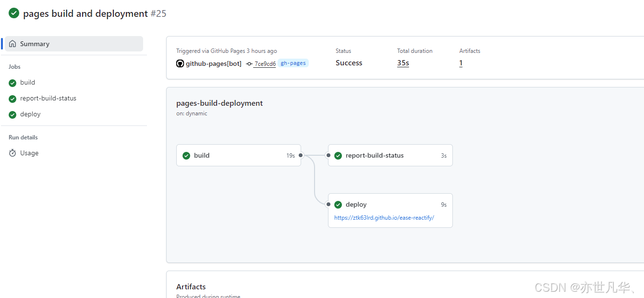The height and width of the screenshot is (298, 644).
Task: Click the gh-pages branch label
Action: coord(293,63)
